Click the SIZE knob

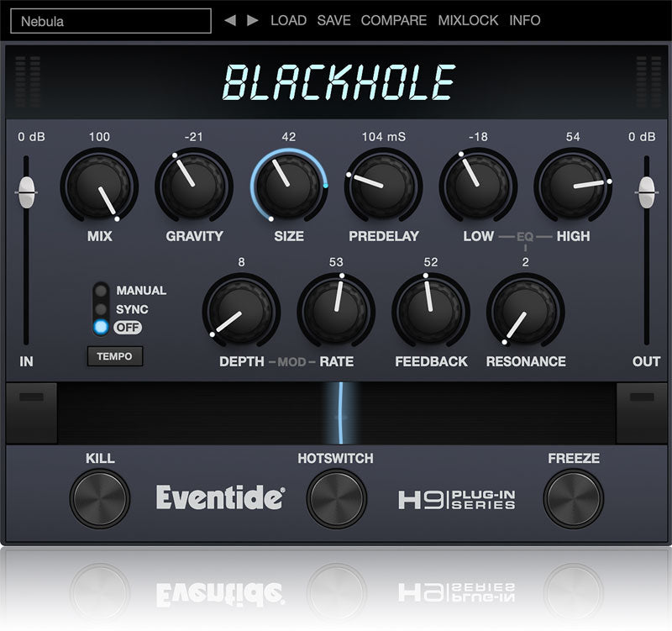(289, 185)
